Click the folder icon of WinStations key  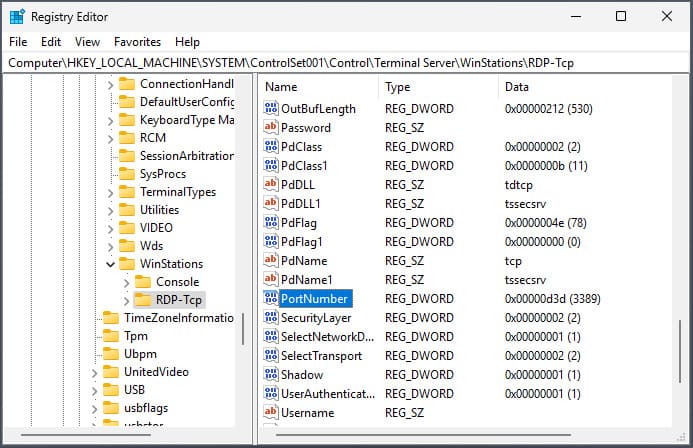(x=127, y=263)
